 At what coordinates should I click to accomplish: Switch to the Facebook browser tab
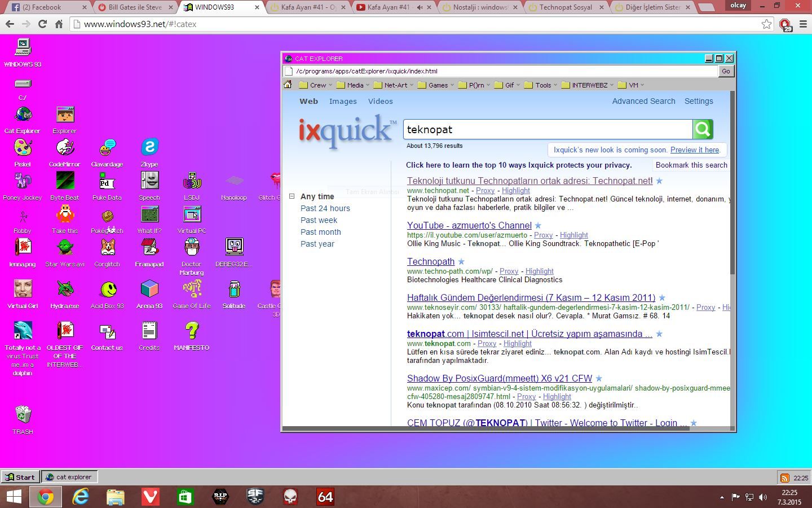tap(48, 7)
